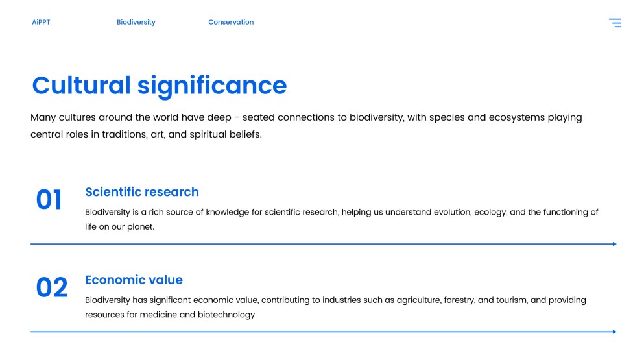
Task: Click the Economic value heading
Action: click(x=134, y=280)
